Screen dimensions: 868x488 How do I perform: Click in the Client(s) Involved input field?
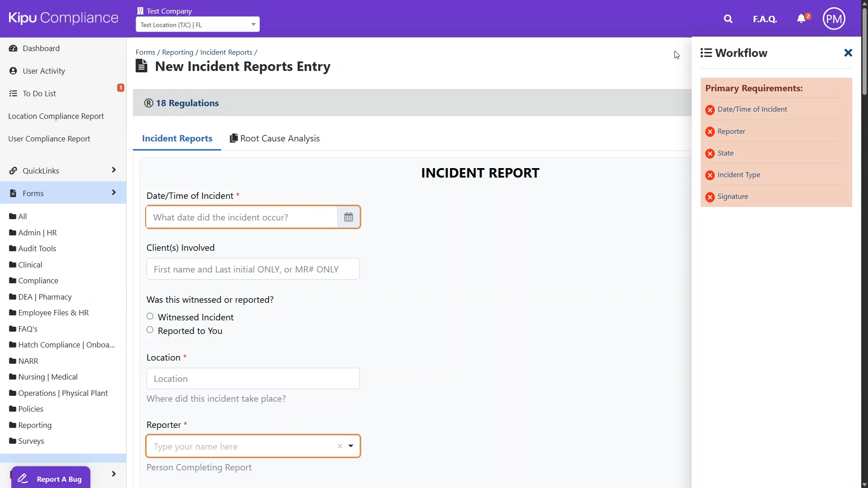(253, 269)
